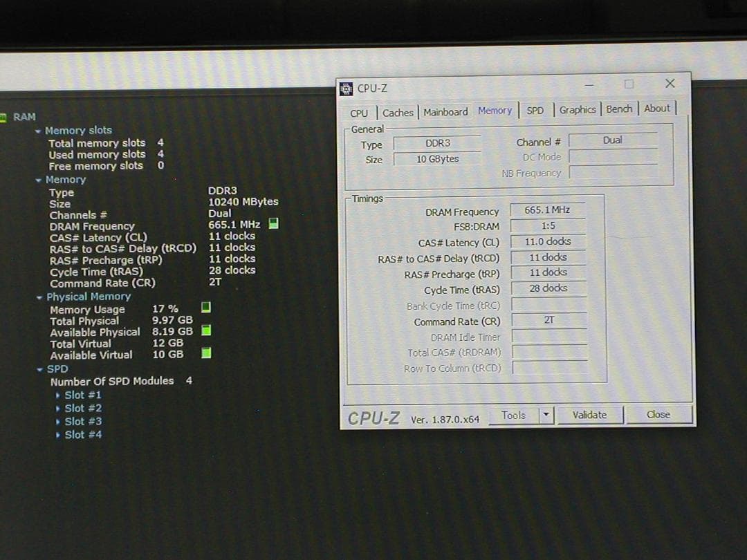The height and width of the screenshot is (560, 747).
Task: Collapse the Memory section in Speccy
Action: (38, 180)
